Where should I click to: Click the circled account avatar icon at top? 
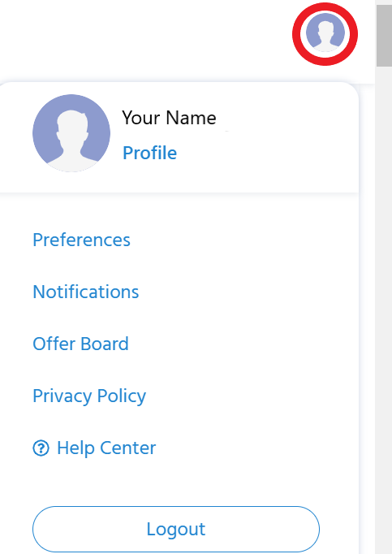pos(325,32)
